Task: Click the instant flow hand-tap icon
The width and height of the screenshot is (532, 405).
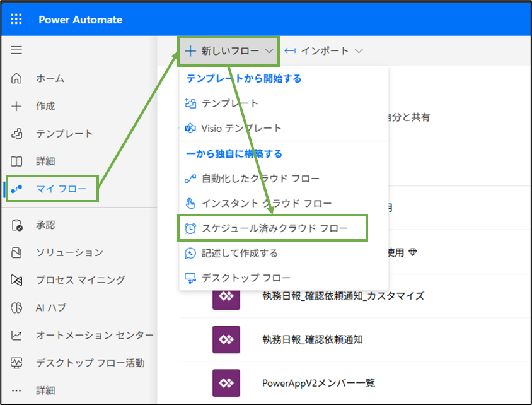Action: [190, 203]
